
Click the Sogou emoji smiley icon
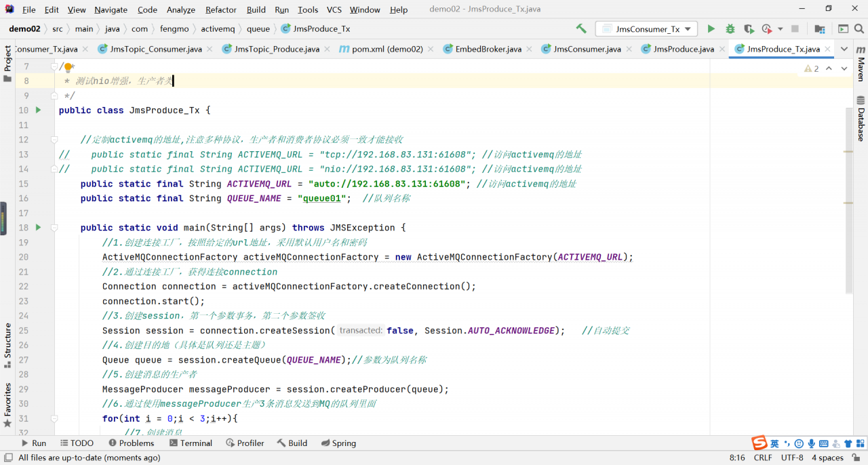799,443
